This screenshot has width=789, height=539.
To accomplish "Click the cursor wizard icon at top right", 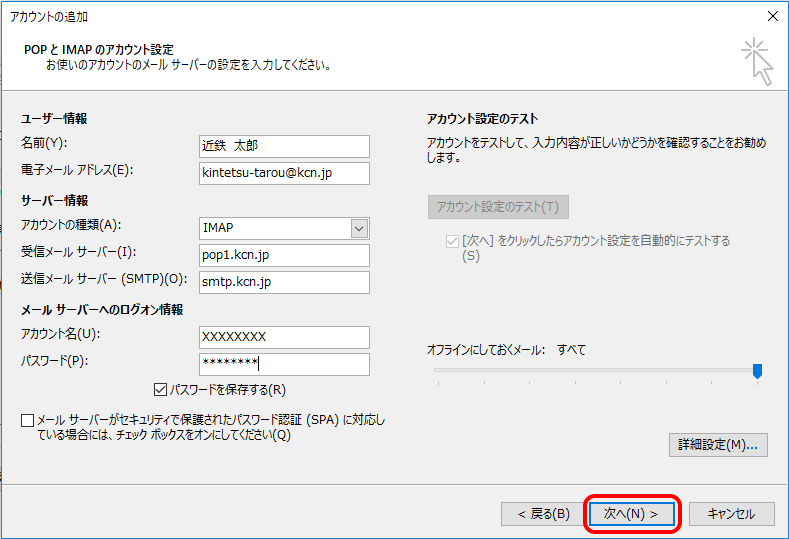I will [757, 62].
